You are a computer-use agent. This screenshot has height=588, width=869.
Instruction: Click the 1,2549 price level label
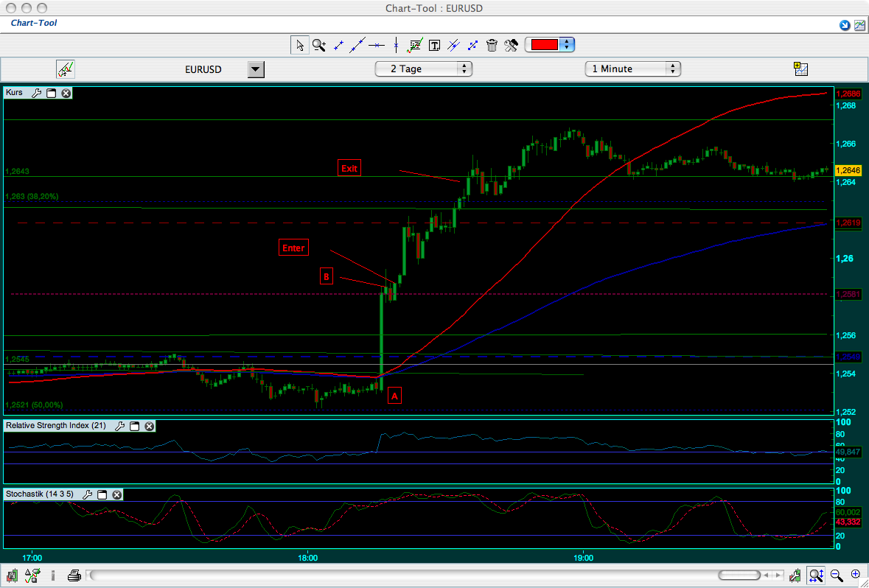[x=848, y=357]
